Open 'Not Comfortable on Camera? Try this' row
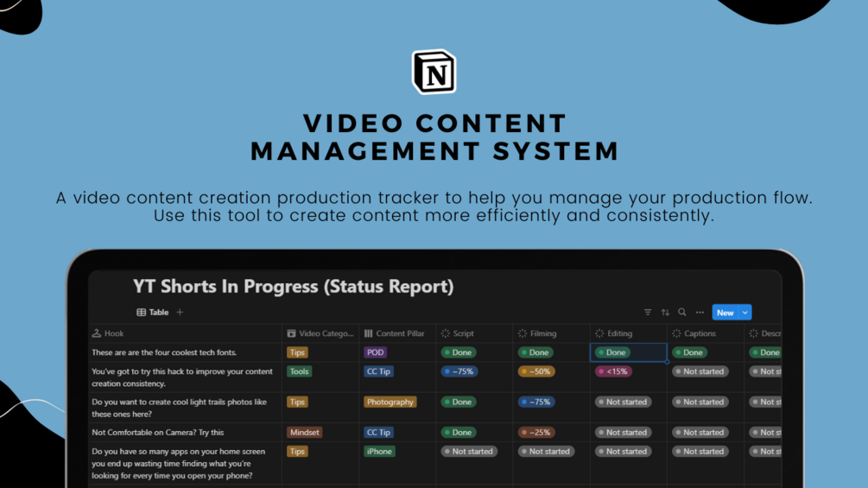 pos(158,432)
